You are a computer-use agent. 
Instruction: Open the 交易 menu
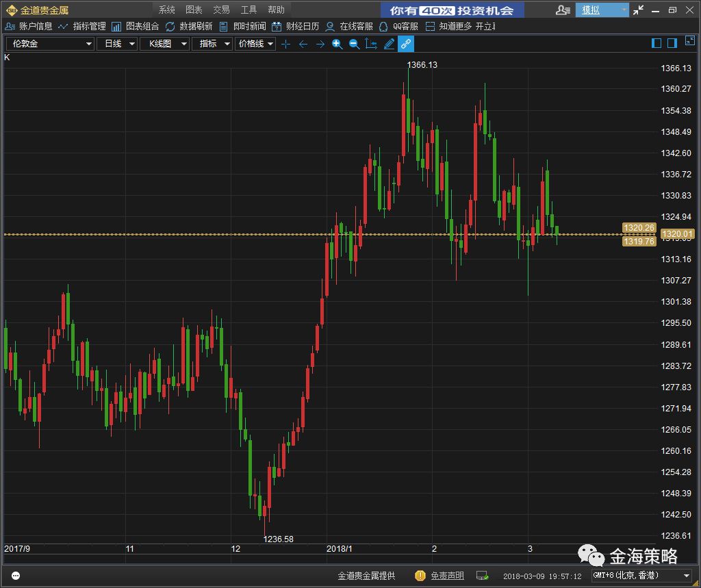pos(221,10)
